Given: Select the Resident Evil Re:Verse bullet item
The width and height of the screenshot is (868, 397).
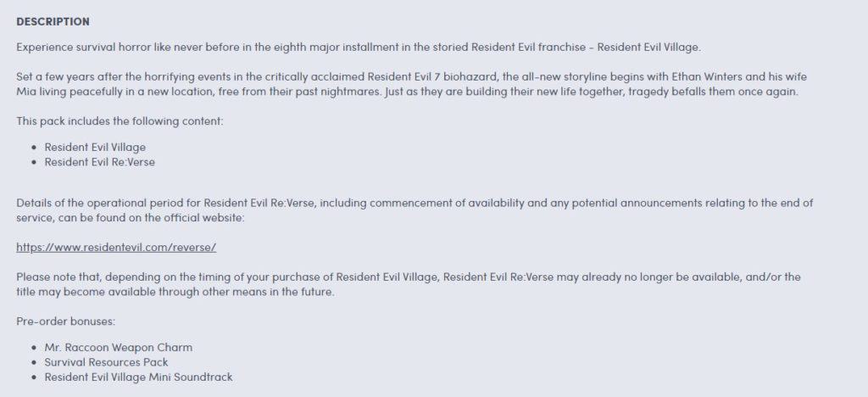Looking at the screenshot, I should [x=100, y=162].
